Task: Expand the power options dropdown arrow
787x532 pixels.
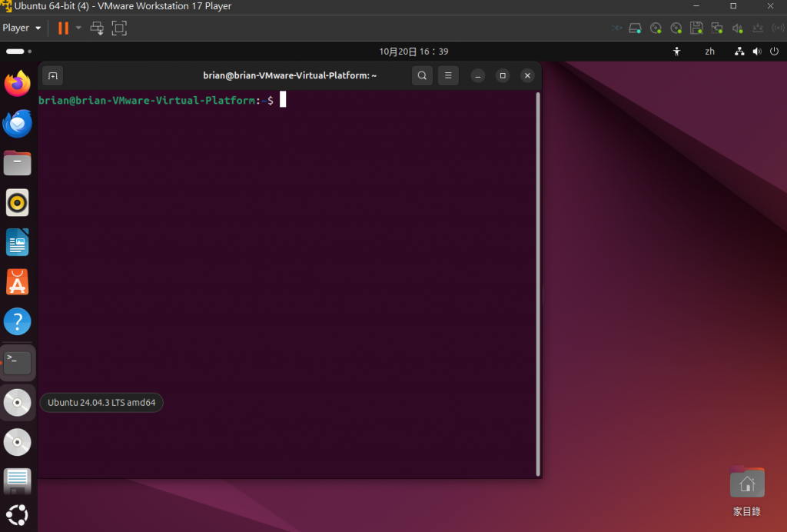Action: pos(78,28)
